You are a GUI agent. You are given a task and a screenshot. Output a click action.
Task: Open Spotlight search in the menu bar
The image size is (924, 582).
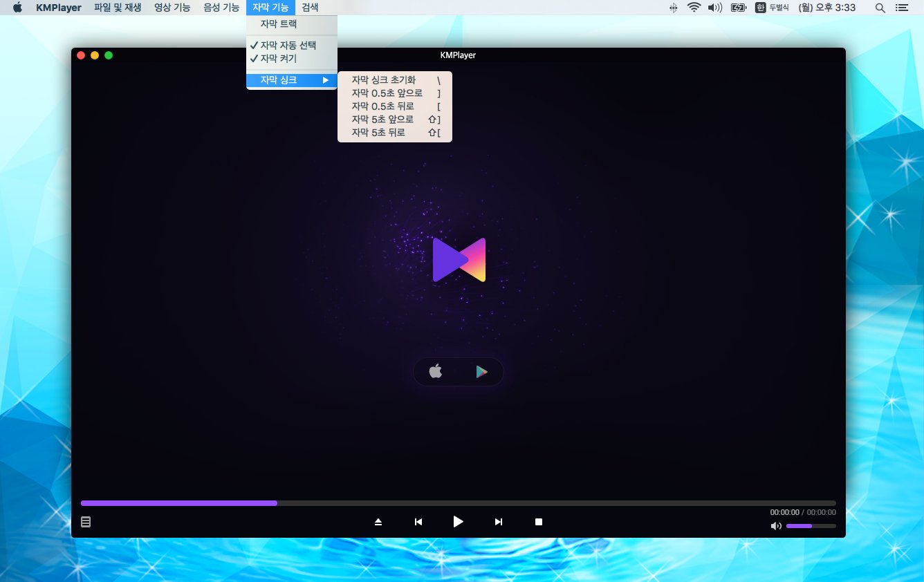pos(880,8)
